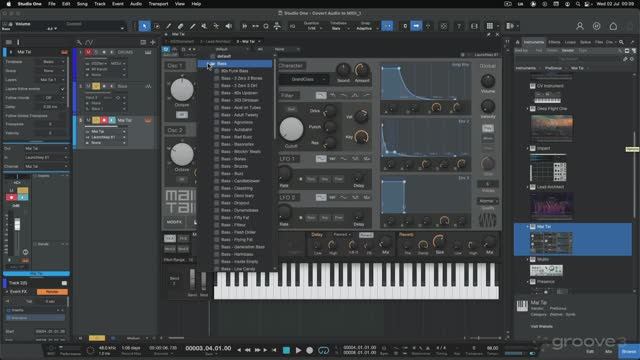Open the Timebase dropdown in inspector

(53, 62)
